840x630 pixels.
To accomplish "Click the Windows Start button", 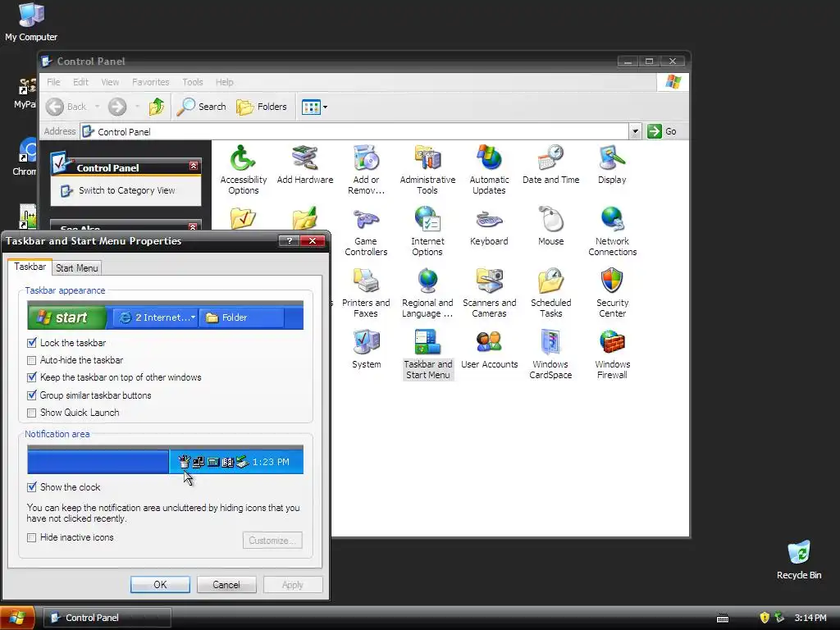I will pyautogui.click(x=17, y=618).
